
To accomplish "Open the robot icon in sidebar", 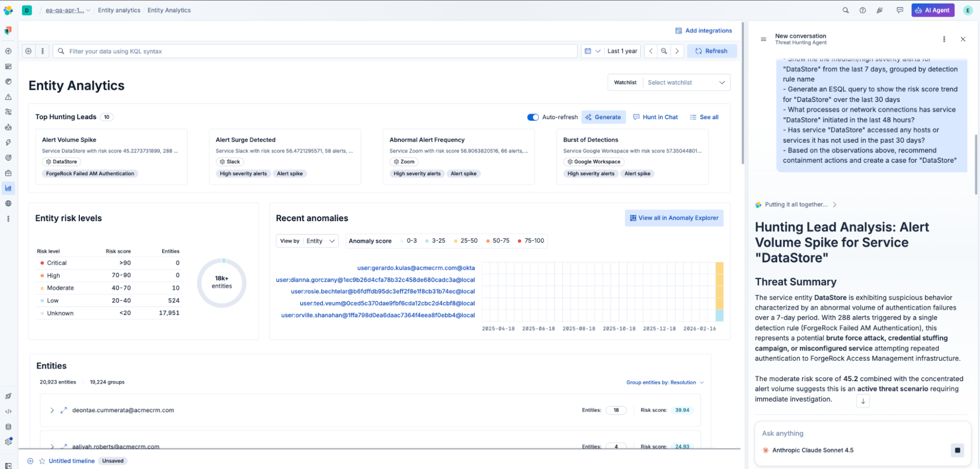I will point(8,128).
